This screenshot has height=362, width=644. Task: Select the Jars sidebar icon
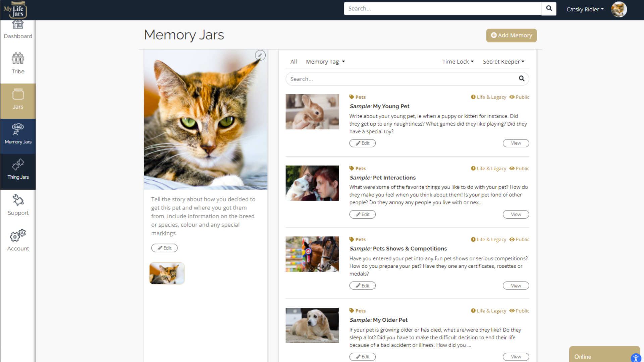(18, 94)
